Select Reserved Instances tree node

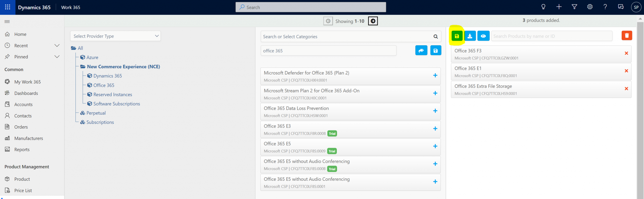pyautogui.click(x=110, y=94)
